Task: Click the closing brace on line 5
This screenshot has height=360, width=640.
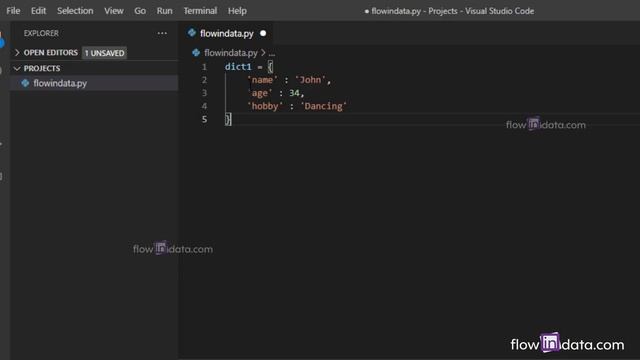Action: [228, 119]
